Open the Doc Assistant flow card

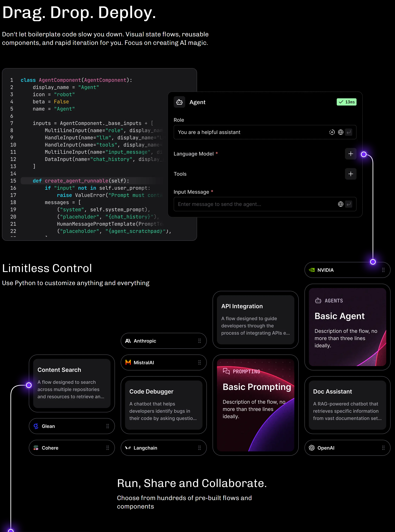click(347, 405)
